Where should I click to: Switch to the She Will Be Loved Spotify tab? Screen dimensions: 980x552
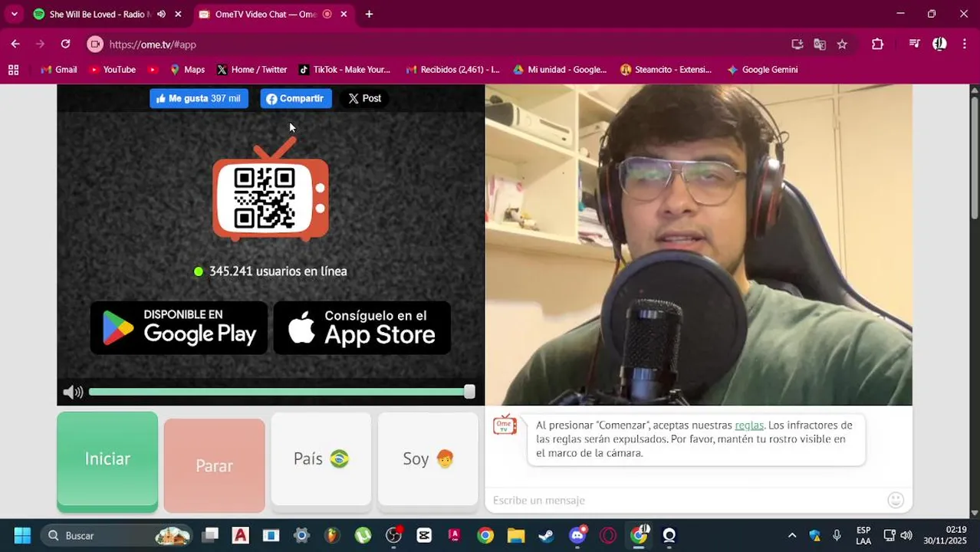pyautogui.click(x=109, y=14)
